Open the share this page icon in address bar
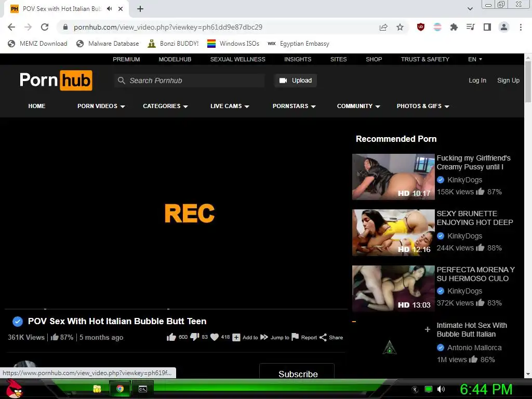Image resolution: width=532 pixels, height=399 pixels. [383, 27]
